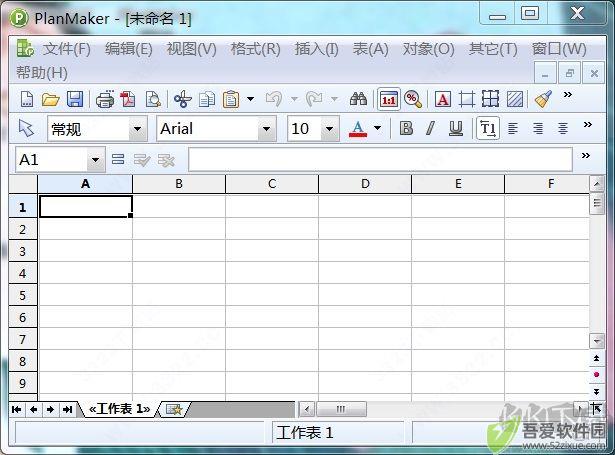This screenshot has width=615, height=455.
Task: Click the horizontal scrollbar thumb
Action: point(341,410)
